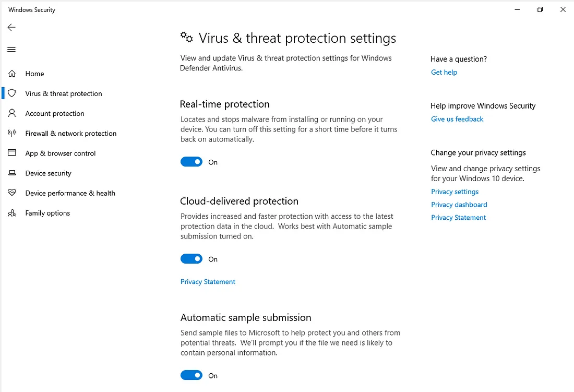Image resolution: width=574 pixels, height=392 pixels.
Task: Click the back arrow icon
Action: (x=11, y=28)
